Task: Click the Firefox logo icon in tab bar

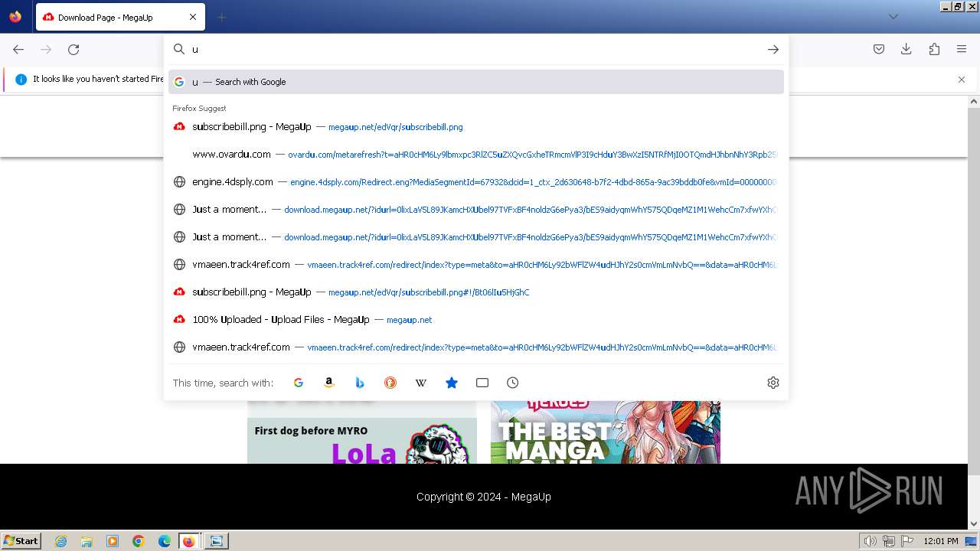Action: coord(15,17)
